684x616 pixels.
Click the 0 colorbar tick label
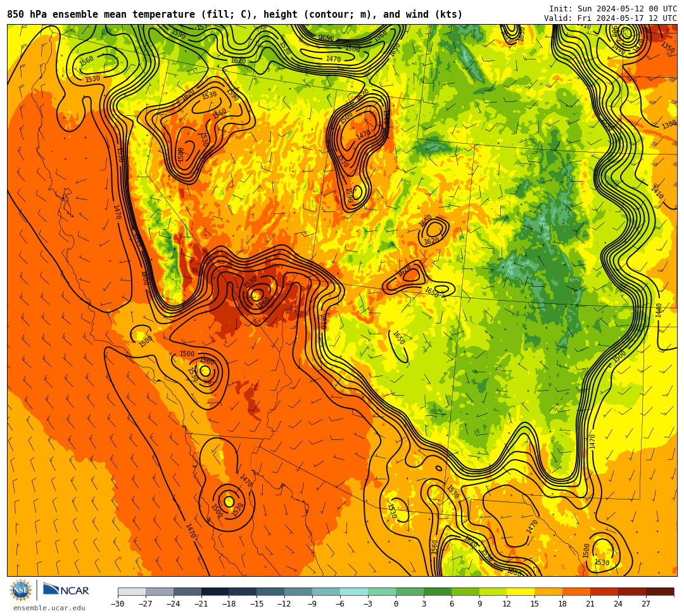coord(396,604)
